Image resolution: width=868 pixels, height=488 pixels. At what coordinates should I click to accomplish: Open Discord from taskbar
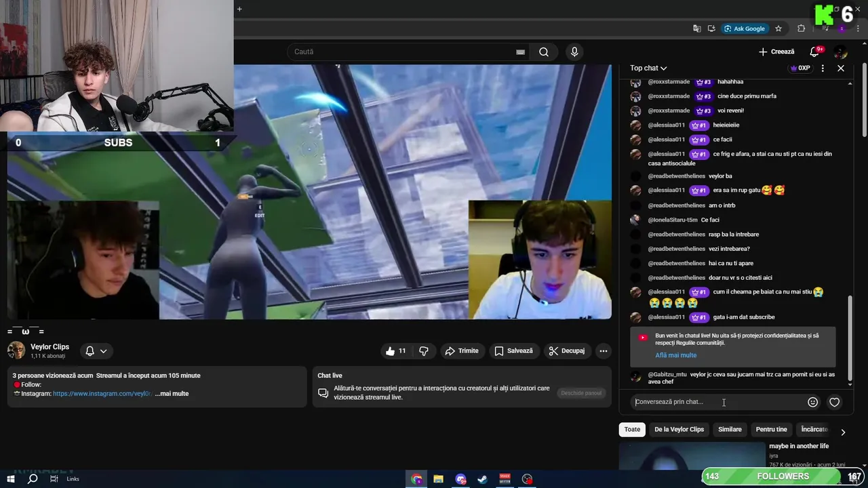(x=461, y=479)
